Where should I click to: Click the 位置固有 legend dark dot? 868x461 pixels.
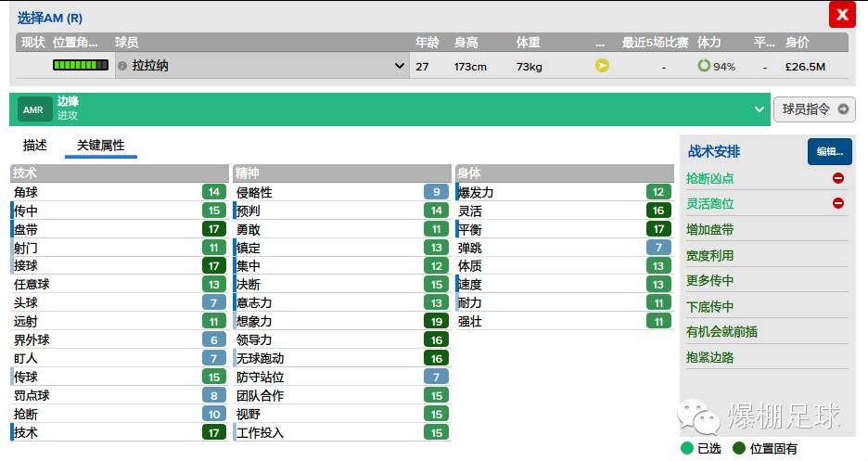pyautogui.click(x=738, y=448)
